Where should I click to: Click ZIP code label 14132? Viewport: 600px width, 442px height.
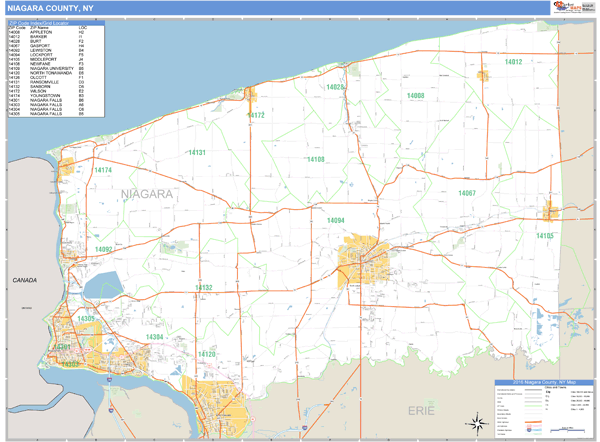pyautogui.click(x=203, y=287)
